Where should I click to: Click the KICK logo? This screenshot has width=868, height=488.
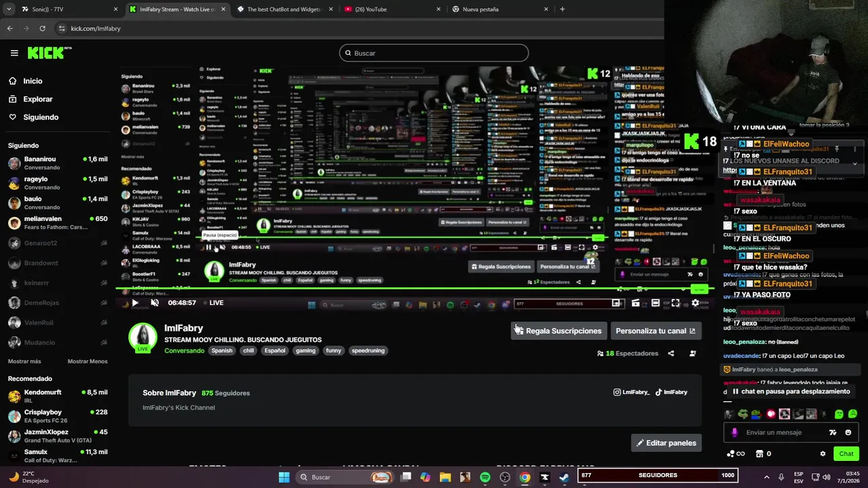pyautogui.click(x=49, y=53)
